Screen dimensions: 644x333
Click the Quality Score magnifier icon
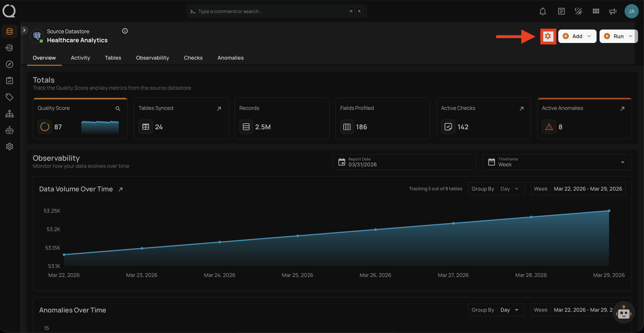pyautogui.click(x=118, y=109)
